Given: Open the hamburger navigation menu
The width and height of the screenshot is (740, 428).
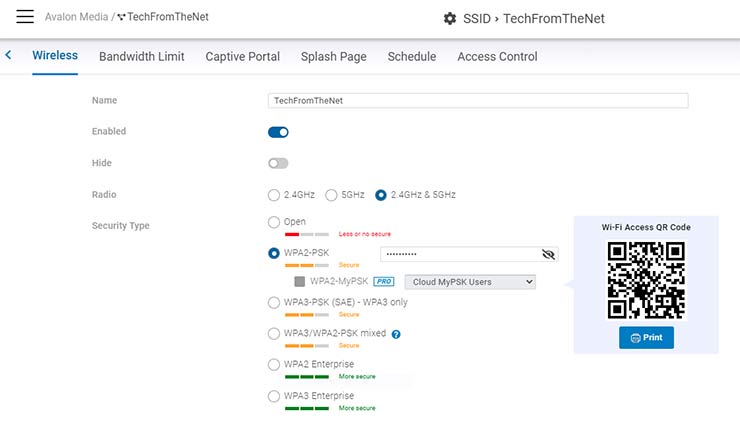Looking at the screenshot, I should 25,18.
